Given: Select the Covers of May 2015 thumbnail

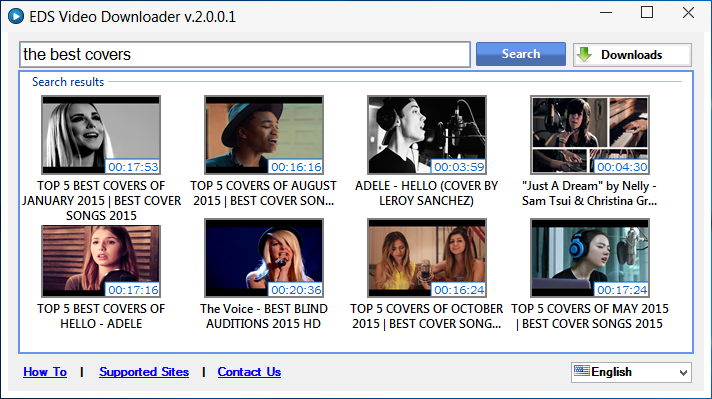Looking at the screenshot, I should click(590, 258).
